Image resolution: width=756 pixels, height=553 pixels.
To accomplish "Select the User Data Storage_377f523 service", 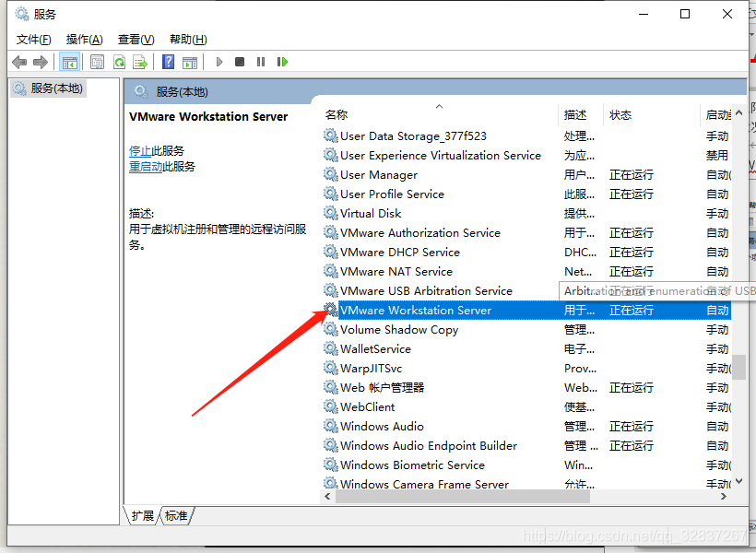I will click(x=526, y=136).
